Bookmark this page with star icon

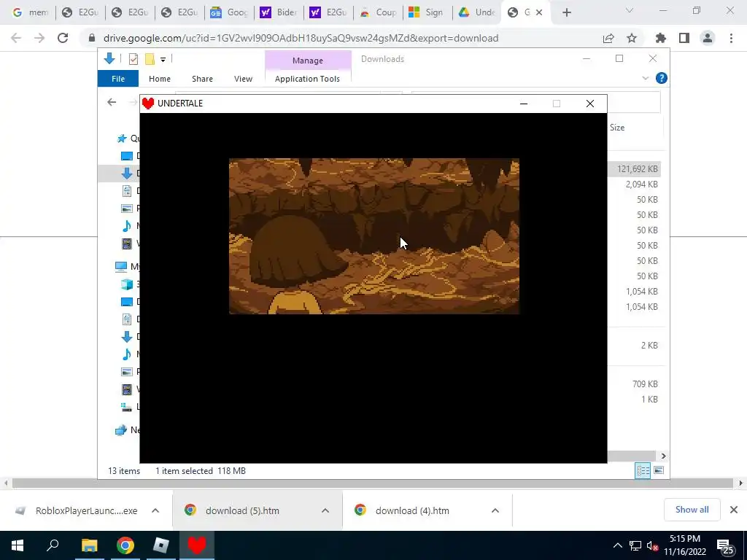632,38
